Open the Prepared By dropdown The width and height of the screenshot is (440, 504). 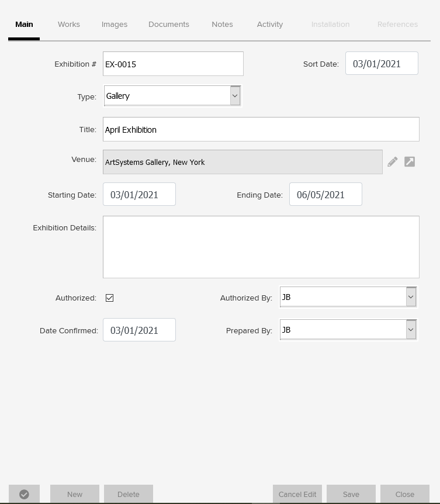[x=411, y=330]
